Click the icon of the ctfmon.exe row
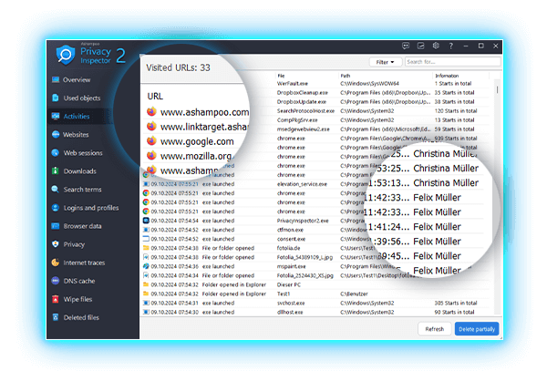This screenshot has width=547, height=392. click(146, 230)
